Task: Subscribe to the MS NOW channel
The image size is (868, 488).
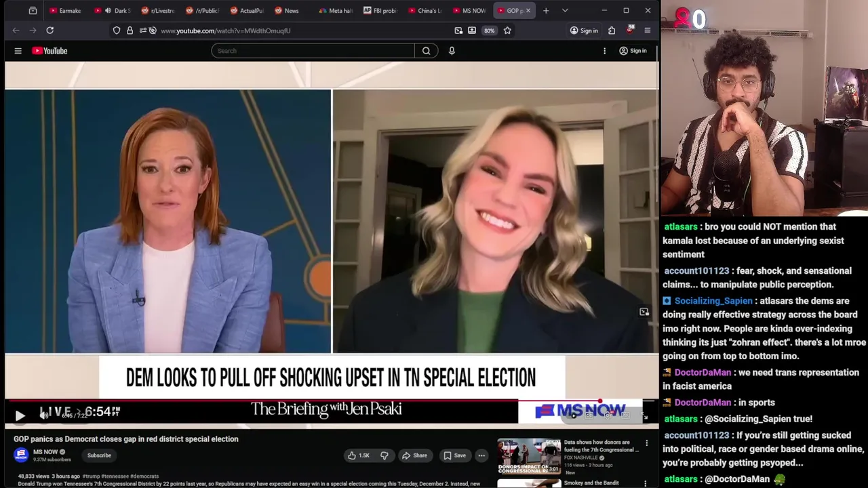Action: [x=99, y=455]
